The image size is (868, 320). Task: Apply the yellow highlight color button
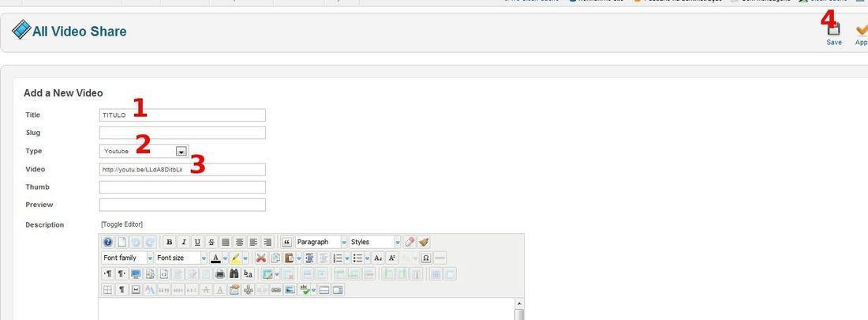236,258
